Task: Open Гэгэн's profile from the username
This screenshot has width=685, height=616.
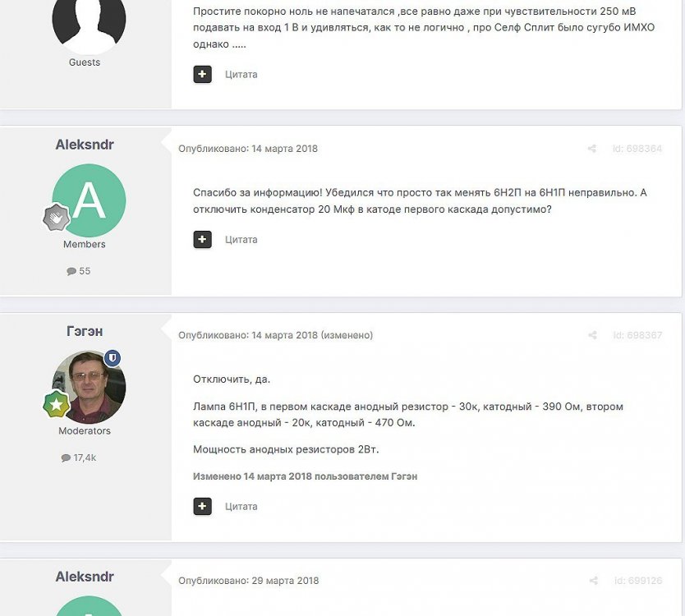Action: pos(85,331)
